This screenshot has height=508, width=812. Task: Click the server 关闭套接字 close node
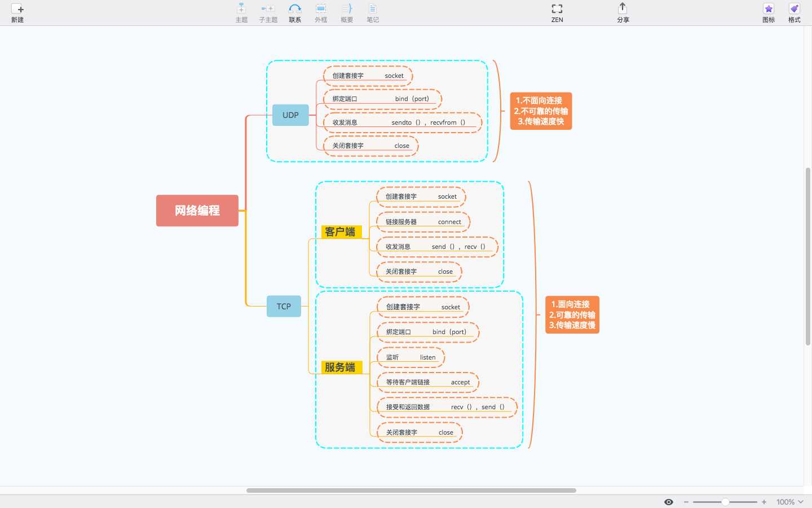[420, 432]
